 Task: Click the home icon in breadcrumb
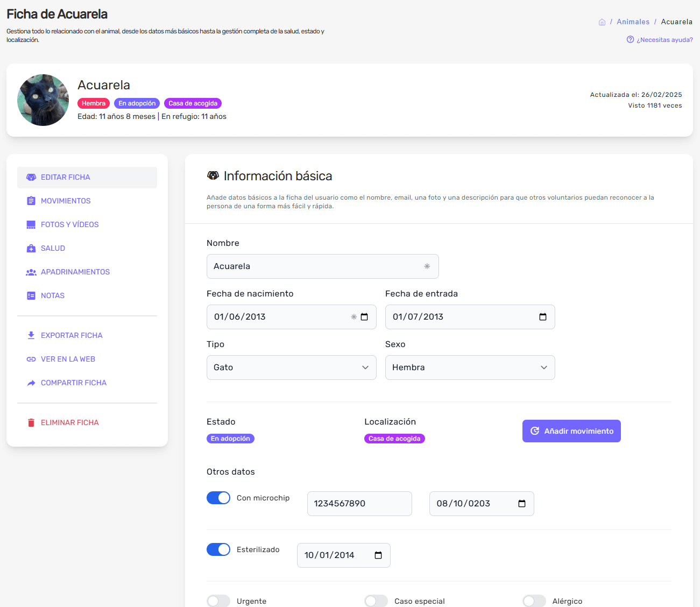[602, 22]
